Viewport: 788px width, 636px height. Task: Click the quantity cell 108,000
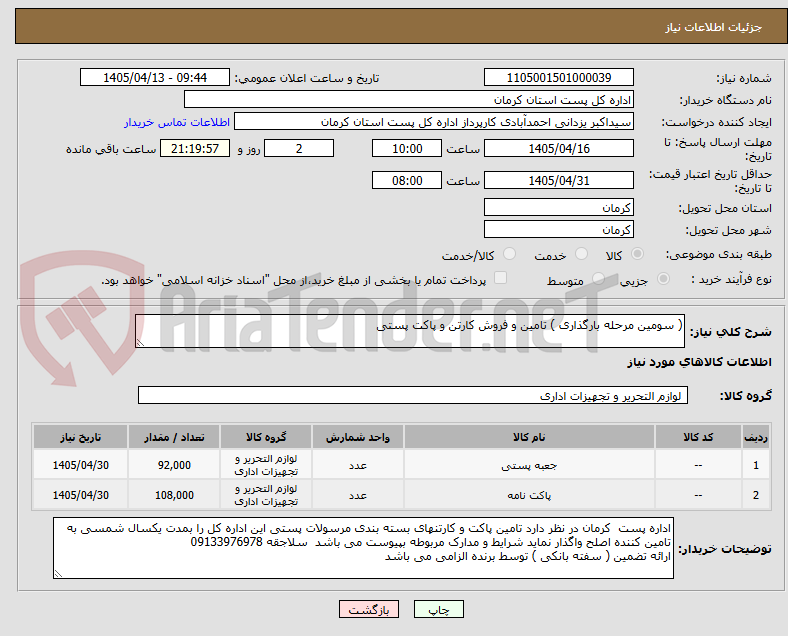coord(174,495)
